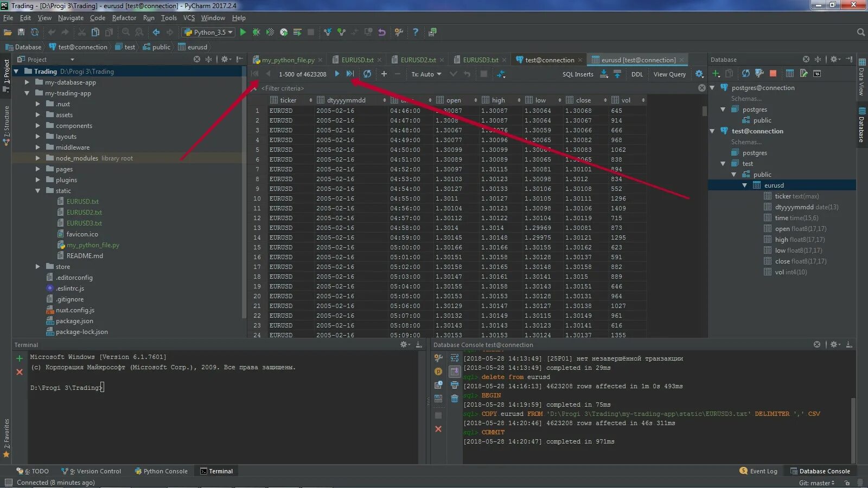Add a new data source in Database panel

(x=716, y=73)
